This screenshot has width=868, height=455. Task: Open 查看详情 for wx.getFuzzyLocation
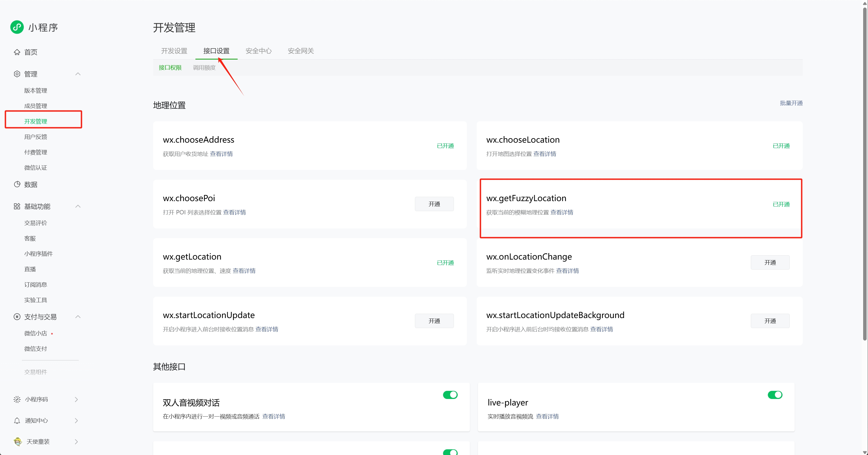coord(562,212)
